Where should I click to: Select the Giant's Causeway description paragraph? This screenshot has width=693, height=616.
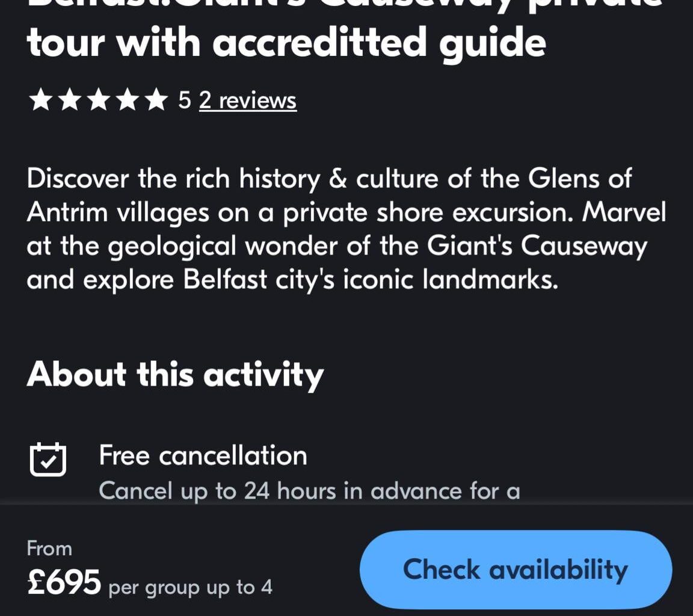346,228
